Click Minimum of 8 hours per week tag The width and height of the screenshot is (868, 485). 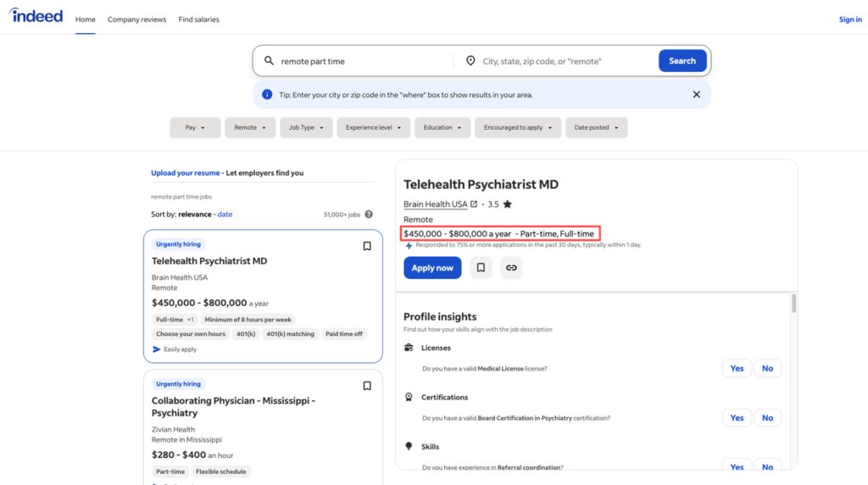pos(248,320)
